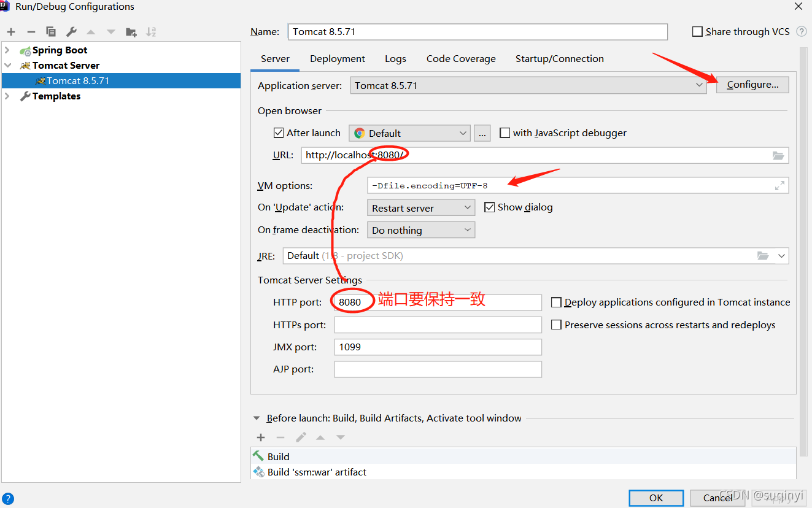This screenshot has height=508, width=812.
Task: Enable with JavaScript debugger
Action: [x=505, y=133]
